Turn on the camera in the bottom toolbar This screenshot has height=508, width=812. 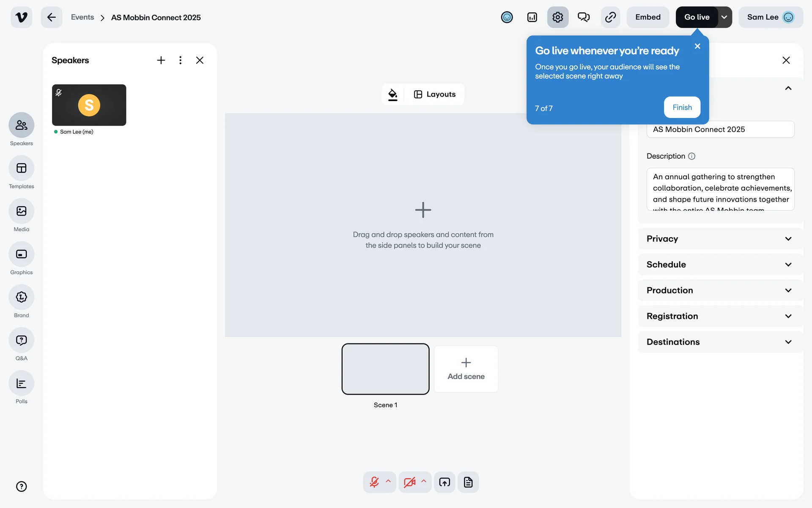pos(409,482)
